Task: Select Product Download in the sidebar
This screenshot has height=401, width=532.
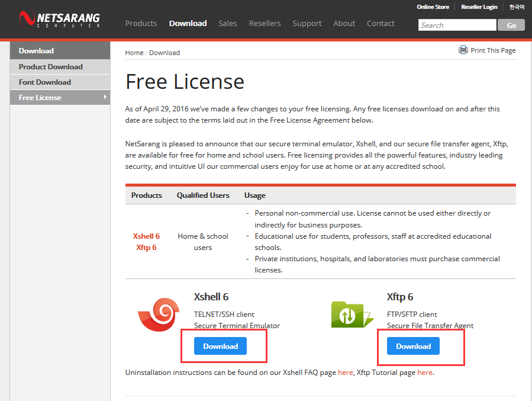Action: (x=60, y=66)
